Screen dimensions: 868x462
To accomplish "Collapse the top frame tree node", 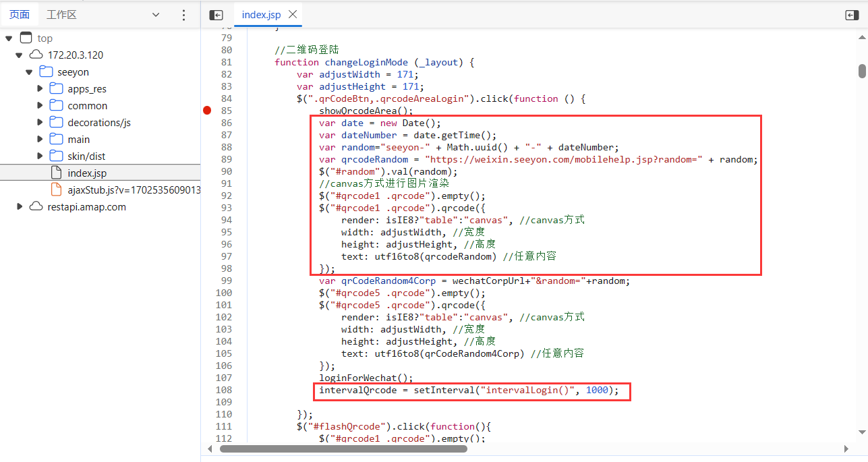I will pos(9,38).
